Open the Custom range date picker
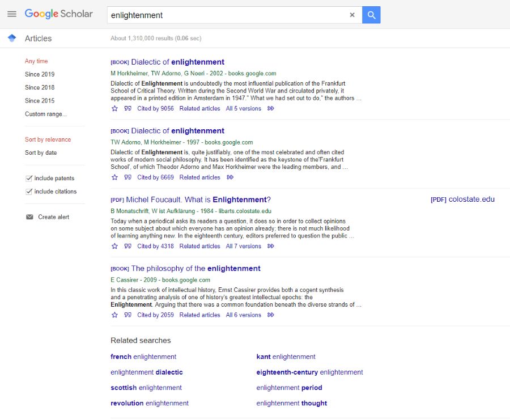 45,114
